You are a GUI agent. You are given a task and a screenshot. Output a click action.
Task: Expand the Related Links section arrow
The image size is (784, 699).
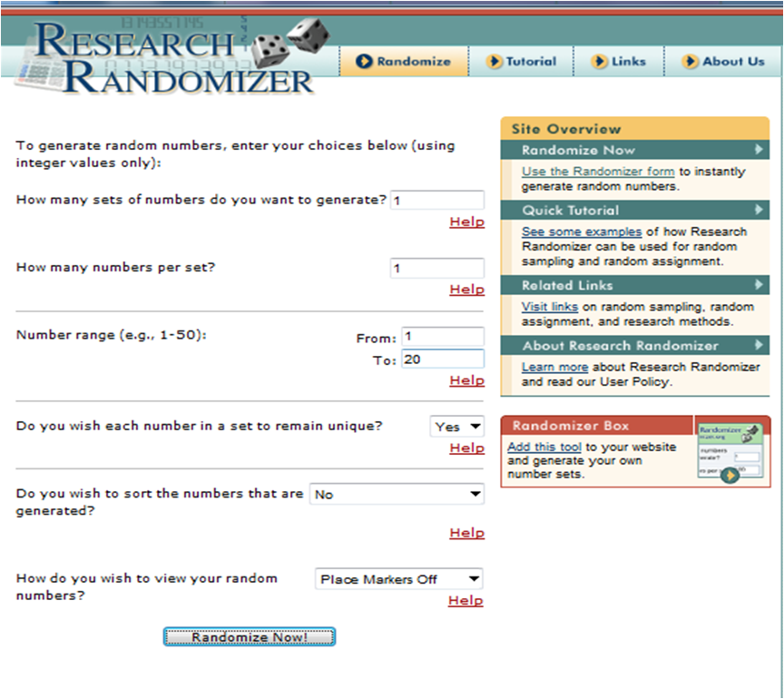coord(759,284)
